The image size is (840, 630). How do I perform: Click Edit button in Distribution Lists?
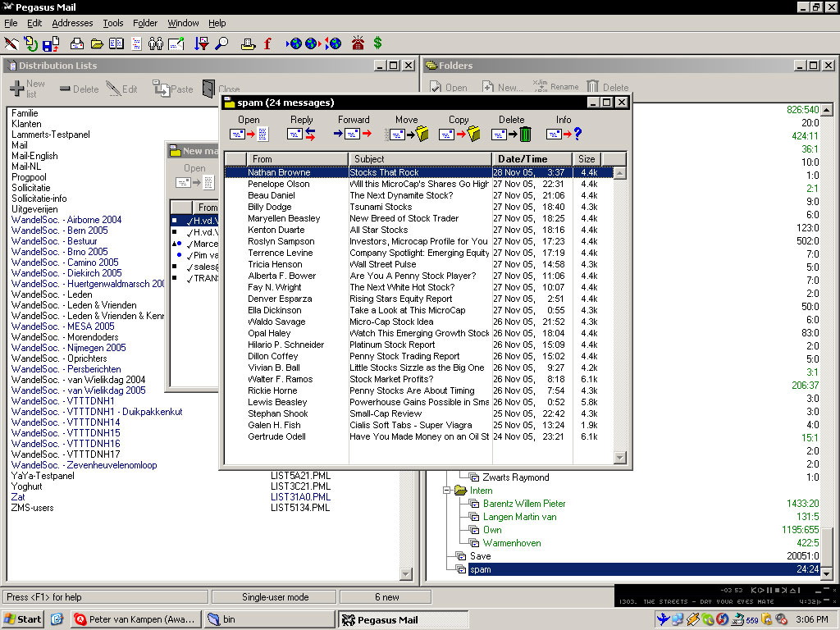point(122,89)
